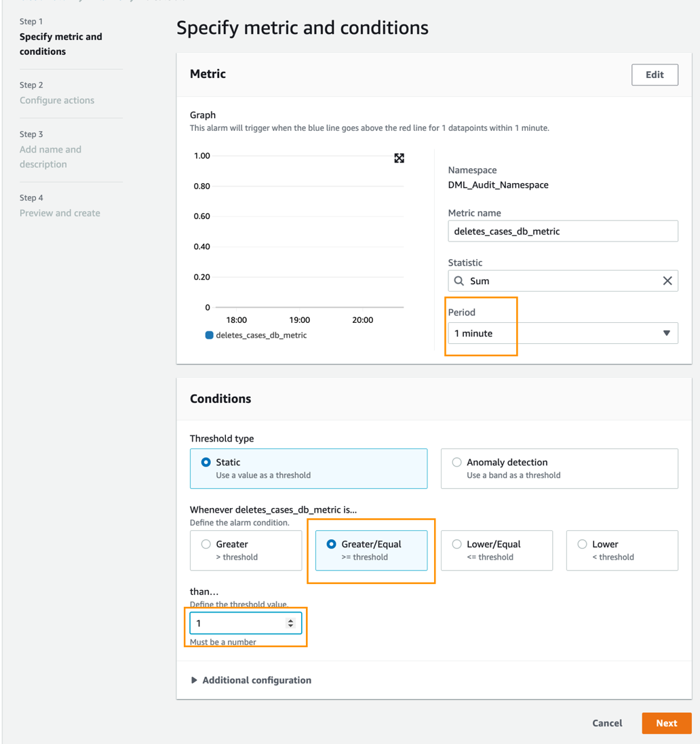
Task: Expand Additional configuration section
Action: [250, 680]
